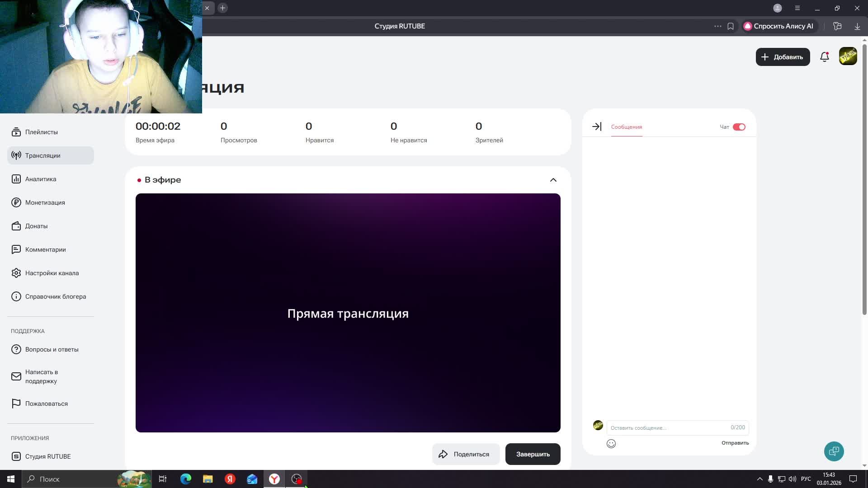This screenshot has height=488, width=868.
Task: Open the notifications bell icon
Action: click(x=824, y=57)
